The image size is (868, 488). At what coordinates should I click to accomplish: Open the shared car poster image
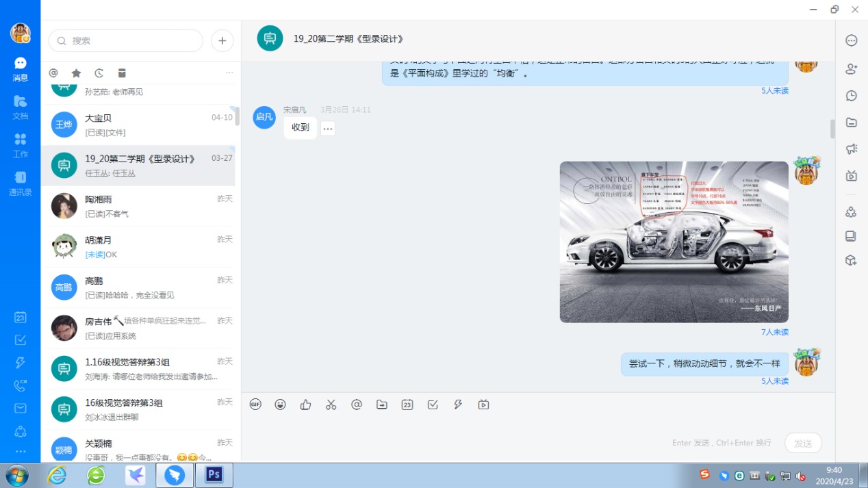[674, 242]
